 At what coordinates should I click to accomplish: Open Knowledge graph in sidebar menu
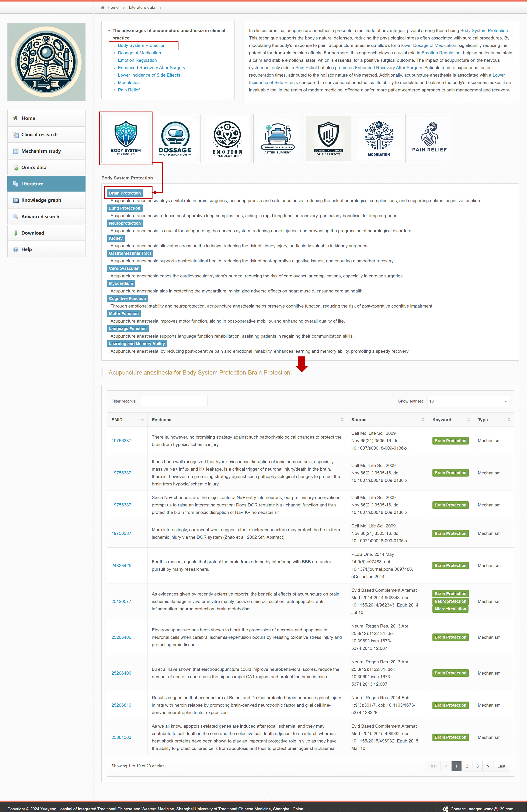point(41,200)
